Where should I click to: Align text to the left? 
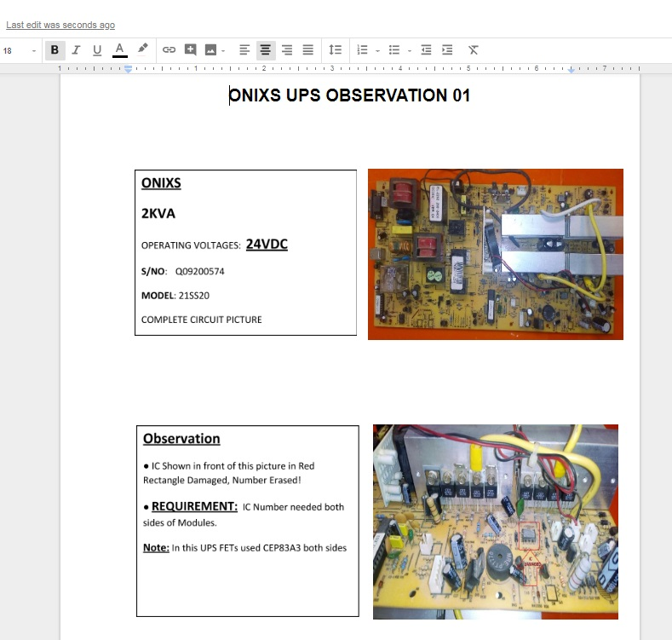point(244,50)
